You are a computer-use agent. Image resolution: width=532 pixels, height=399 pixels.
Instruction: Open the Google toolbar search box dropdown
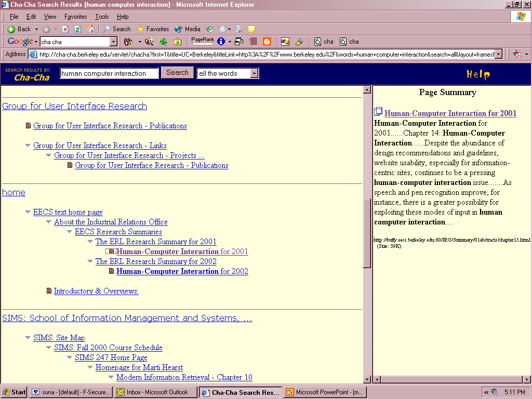pyautogui.click(x=113, y=42)
